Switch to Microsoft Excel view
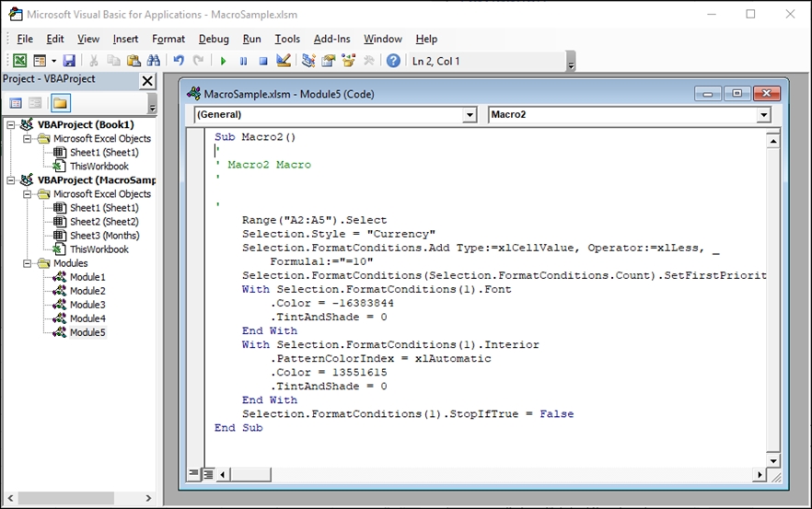The height and width of the screenshot is (509, 812). (x=19, y=61)
